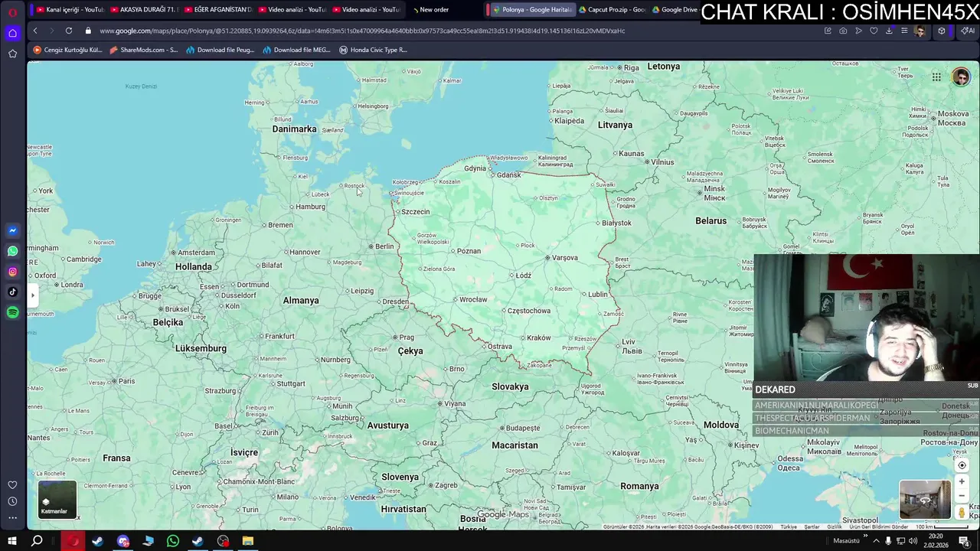Click Gizlilik link in map footer
This screenshot has height=551, width=980.
[834, 527]
